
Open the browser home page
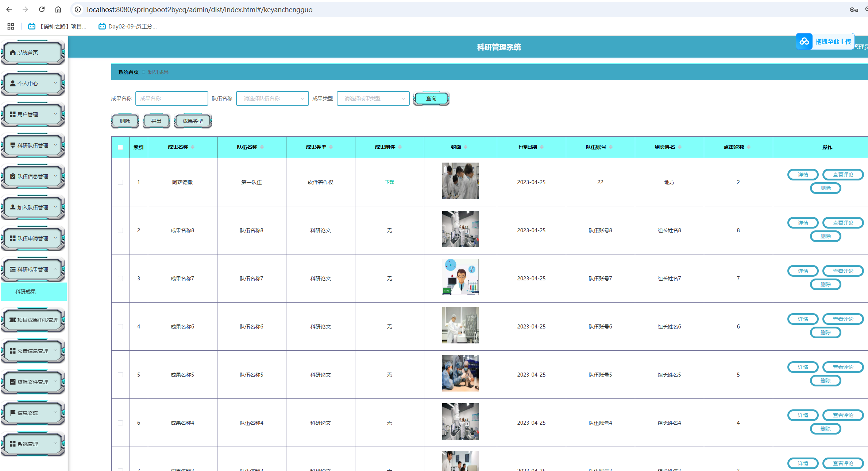click(x=58, y=9)
